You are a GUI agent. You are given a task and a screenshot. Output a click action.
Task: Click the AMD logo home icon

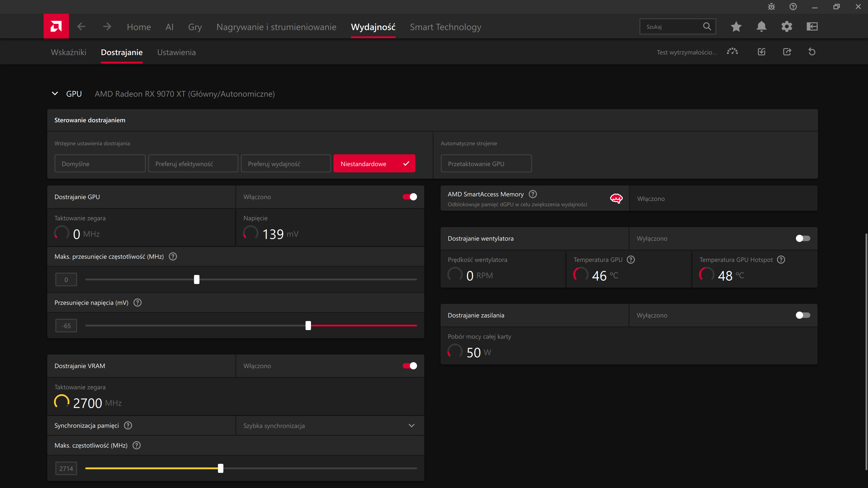(x=56, y=26)
